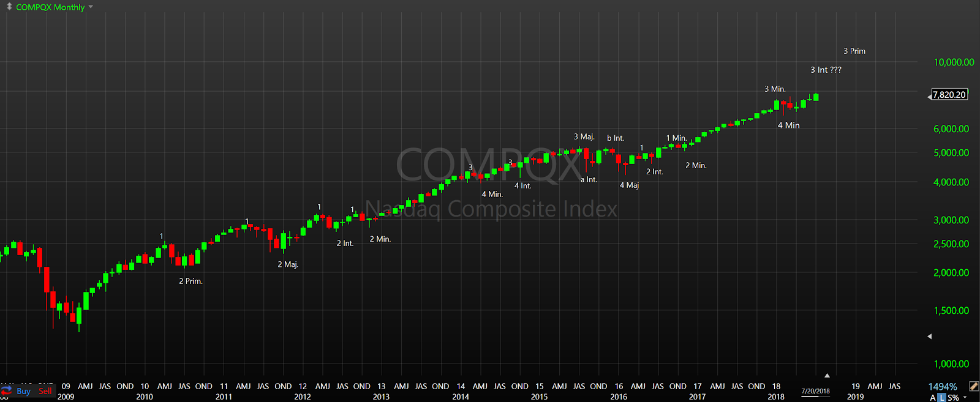Select the '4 Int.' annotation label

click(x=522, y=185)
